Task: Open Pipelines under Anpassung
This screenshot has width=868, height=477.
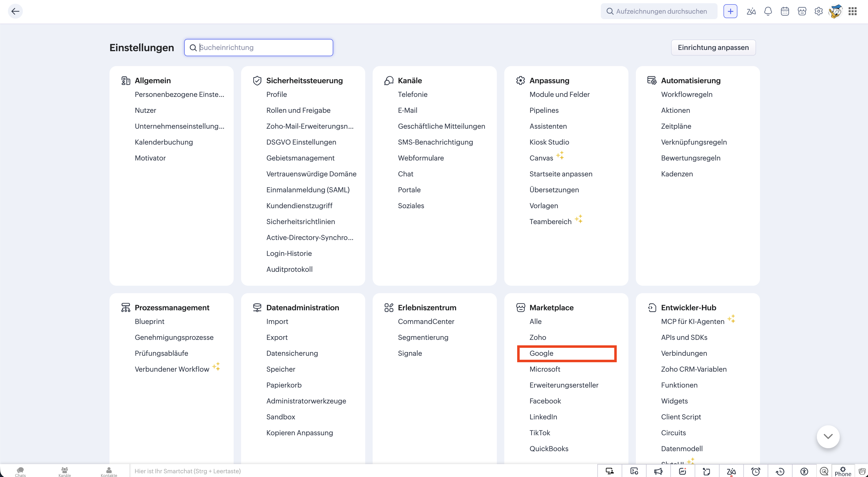Action: (x=544, y=110)
